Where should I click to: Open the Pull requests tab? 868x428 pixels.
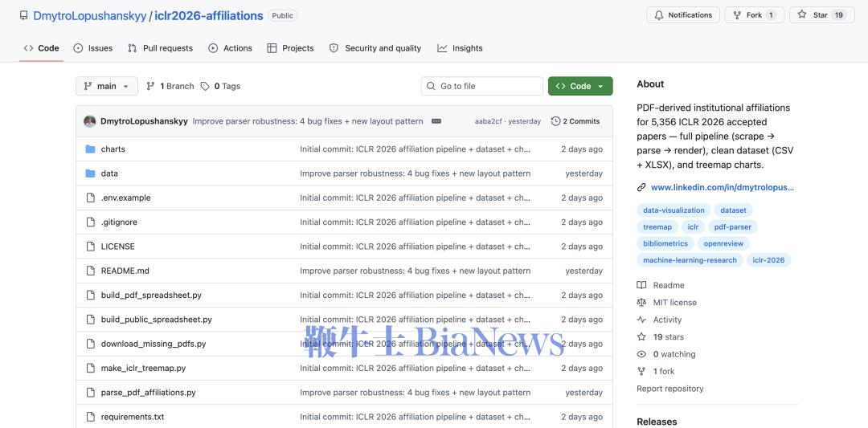[160, 49]
